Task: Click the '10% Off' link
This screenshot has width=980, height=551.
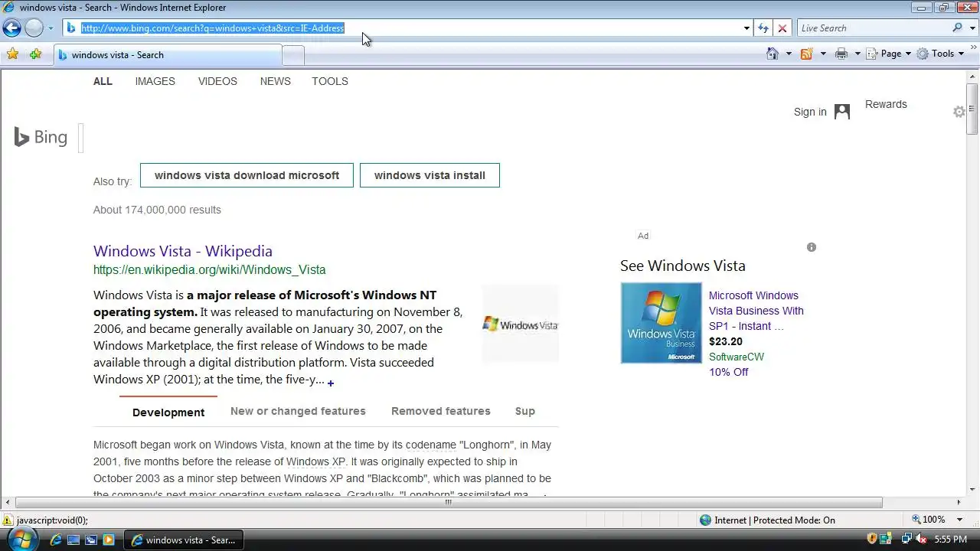Action: [729, 372]
